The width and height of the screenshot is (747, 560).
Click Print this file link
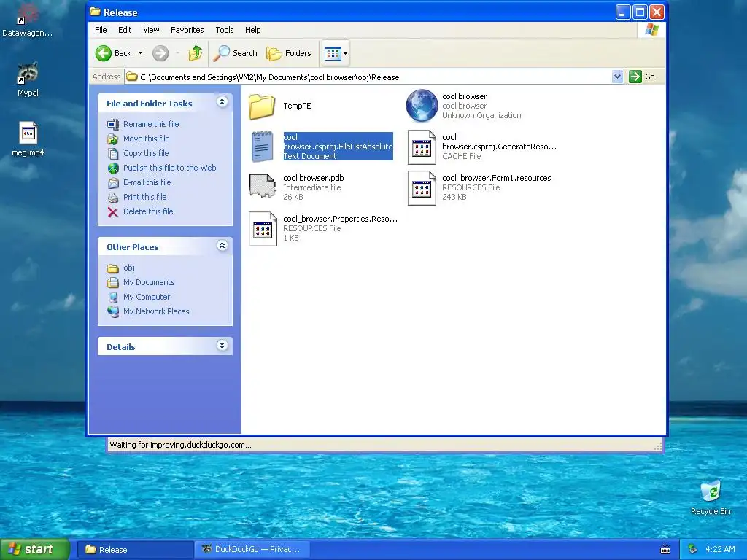[x=145, y=197]
